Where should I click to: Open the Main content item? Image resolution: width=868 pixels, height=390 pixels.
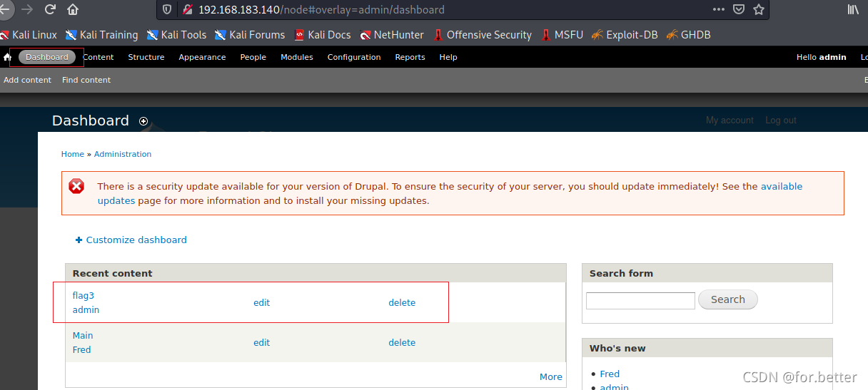coord(83,335)
